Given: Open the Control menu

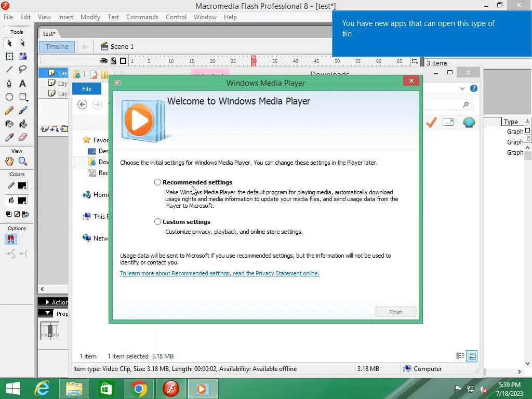Looking at the screenshot, I should (176, 17).
